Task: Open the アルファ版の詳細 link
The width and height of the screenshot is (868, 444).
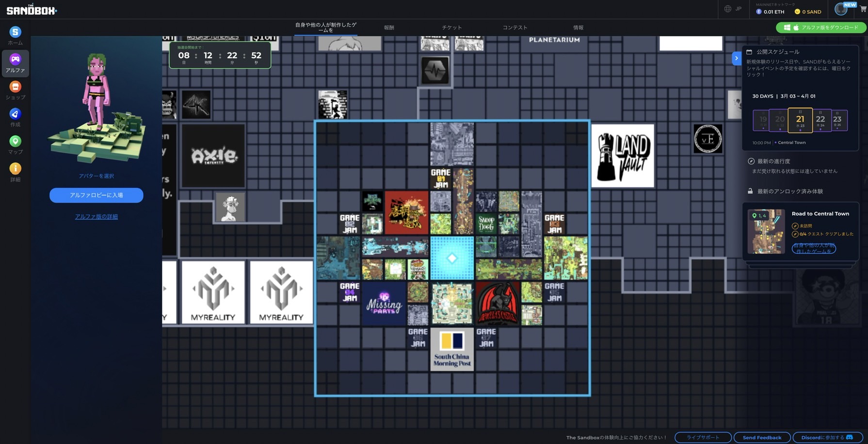Action: click(96, 217)
